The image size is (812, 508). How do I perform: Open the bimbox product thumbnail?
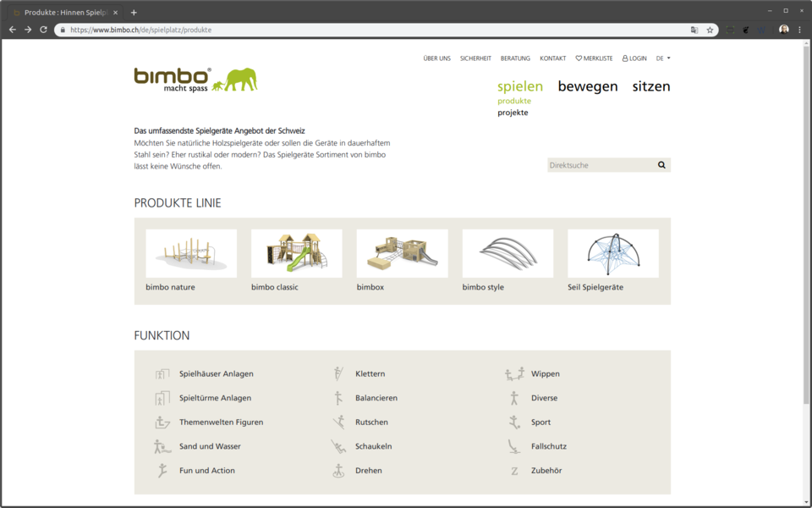point(403,253)
